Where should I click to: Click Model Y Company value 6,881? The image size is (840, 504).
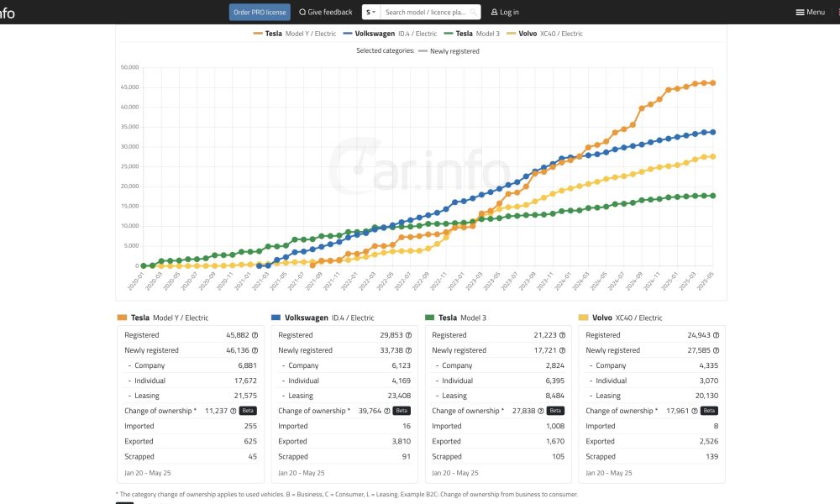click(248, 365)
